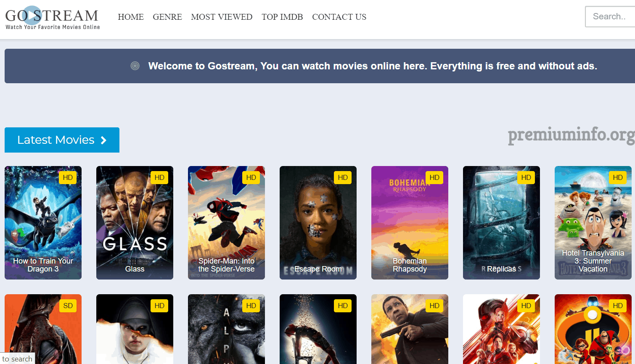Open the Replicas movie poster
Screen dimensions: 635x364
501,223
